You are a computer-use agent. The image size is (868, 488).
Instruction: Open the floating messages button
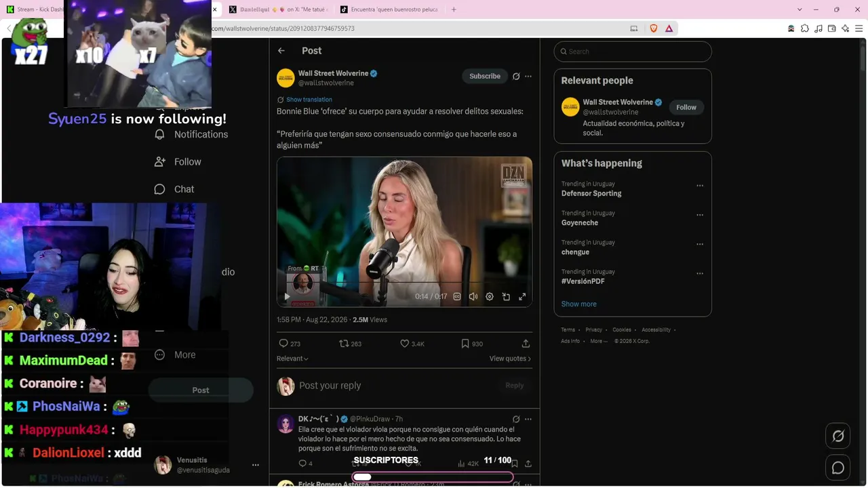[838, 468]
